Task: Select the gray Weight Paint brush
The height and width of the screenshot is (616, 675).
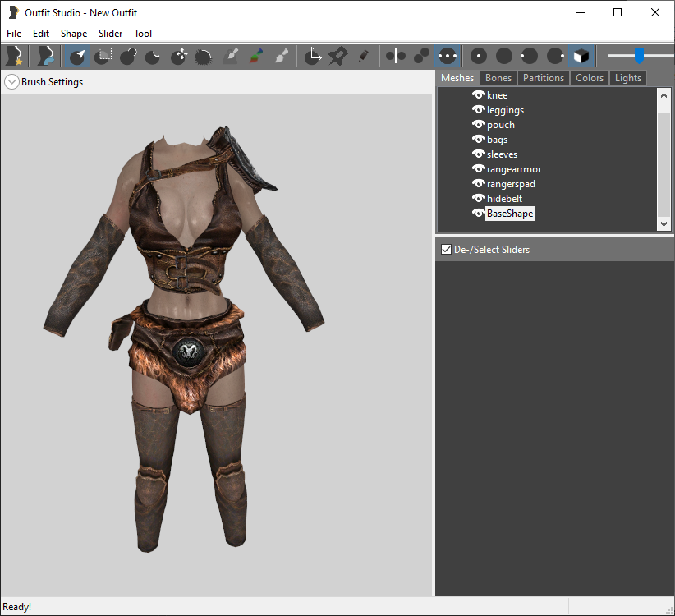Action: pyautogui.click(x=231, y=56)
